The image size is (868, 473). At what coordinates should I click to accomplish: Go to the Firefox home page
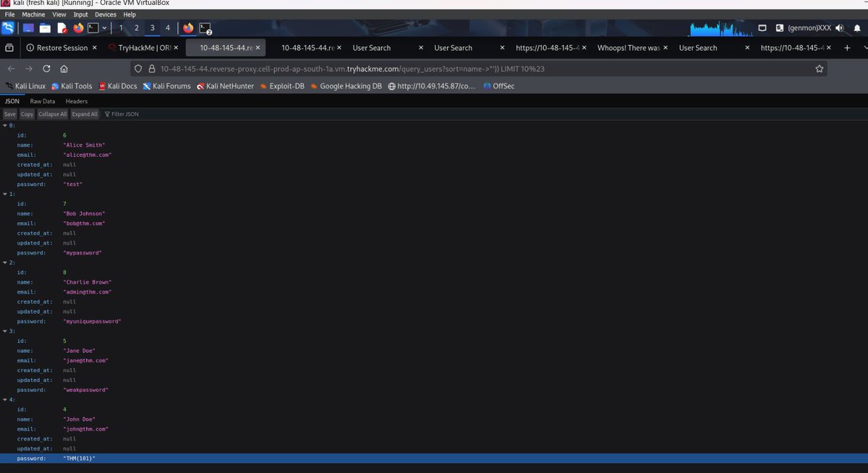click(x=64, y=69)
